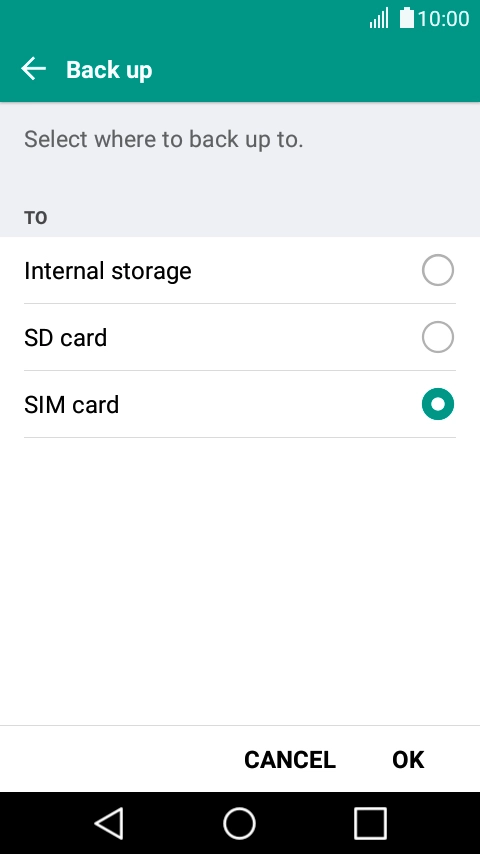Choose the SD card option text
Image resolution: width=480 pixels, height=854 pixels.
pos(65,338)
